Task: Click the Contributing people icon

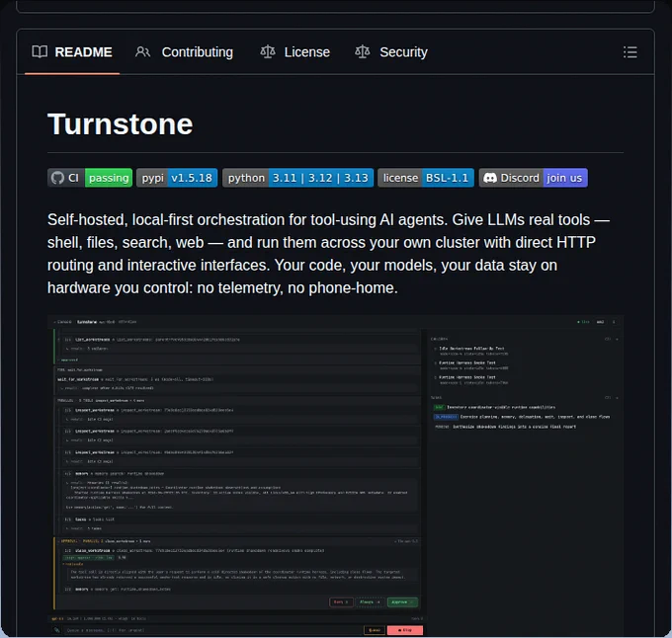Action: point(142,51)
